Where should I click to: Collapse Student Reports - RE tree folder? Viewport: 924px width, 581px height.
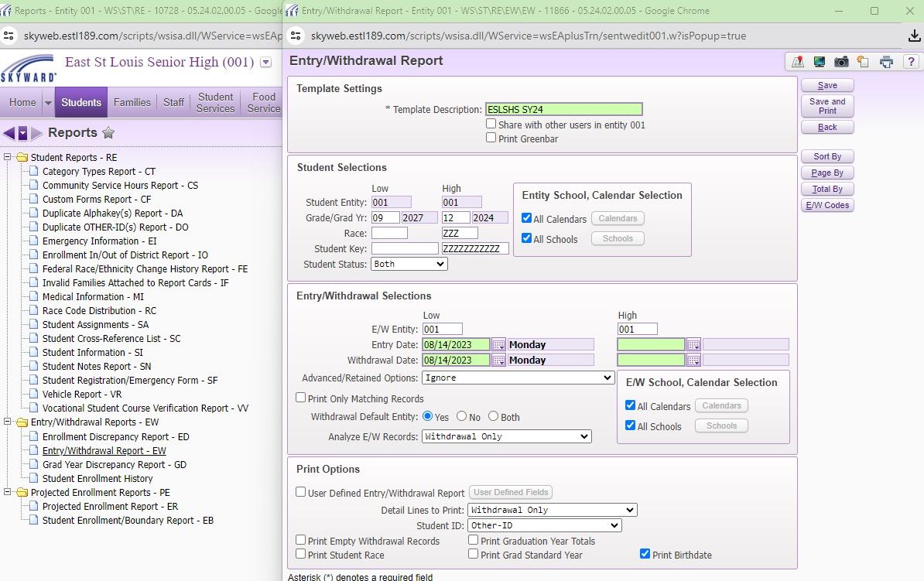[x=9, y=158]
